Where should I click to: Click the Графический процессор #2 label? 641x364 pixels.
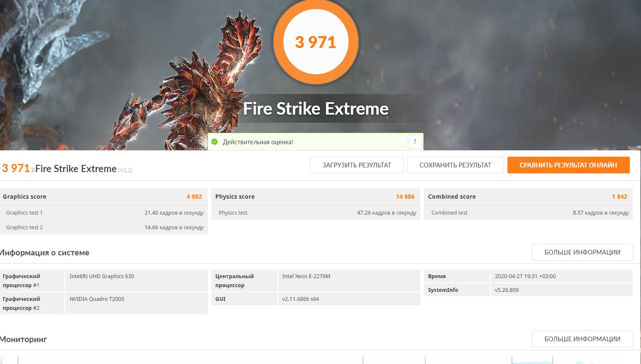[x=21, y=303]
